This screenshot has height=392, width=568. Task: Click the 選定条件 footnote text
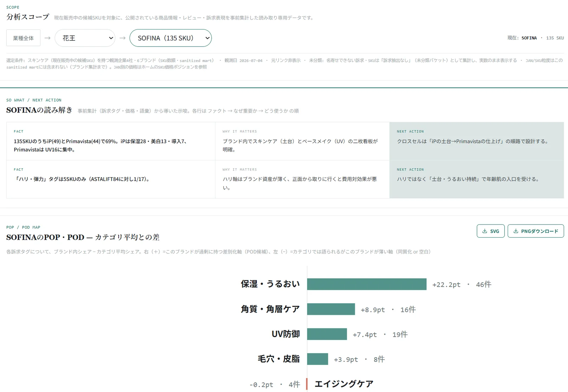(285, 64)
